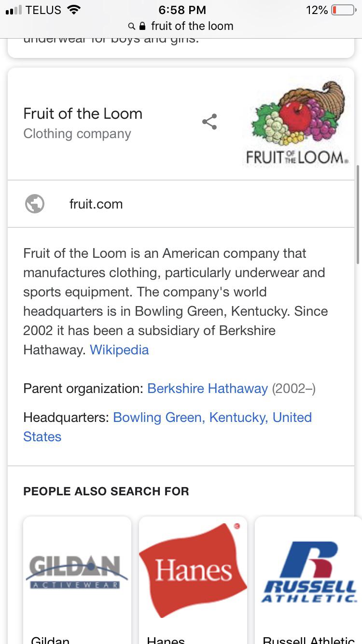Open the Wikipedia link in the description
The width and height of the screenshot is (362, 644).
[x=119, y=350]
